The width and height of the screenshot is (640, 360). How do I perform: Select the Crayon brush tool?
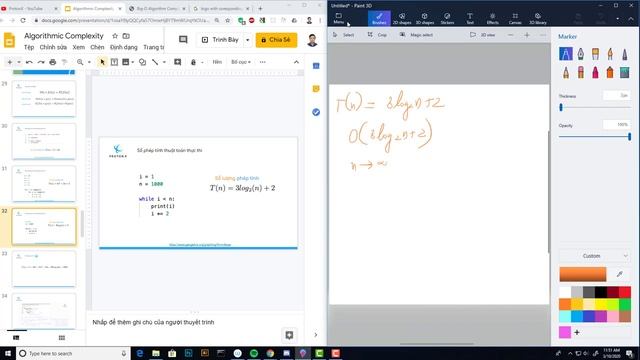tap(596, 73)
